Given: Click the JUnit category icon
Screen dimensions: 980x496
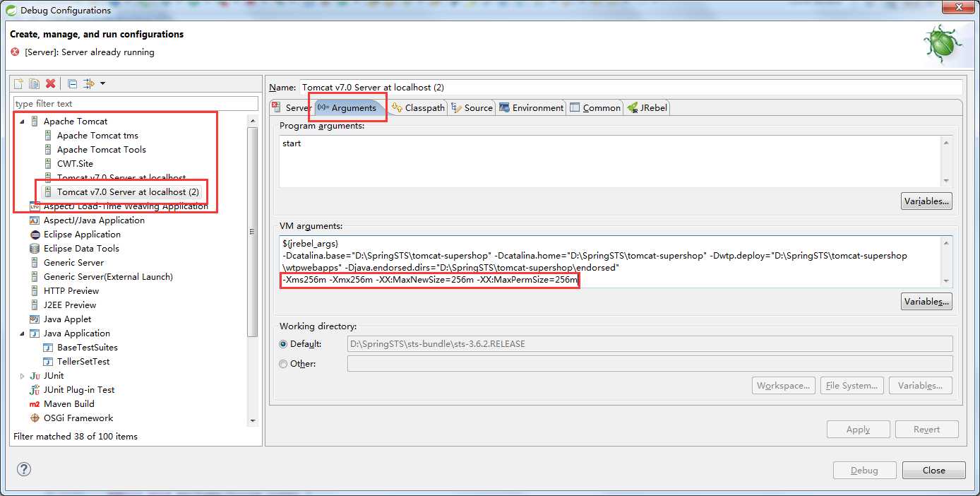Looking at the screenshot, I should 35,375.
